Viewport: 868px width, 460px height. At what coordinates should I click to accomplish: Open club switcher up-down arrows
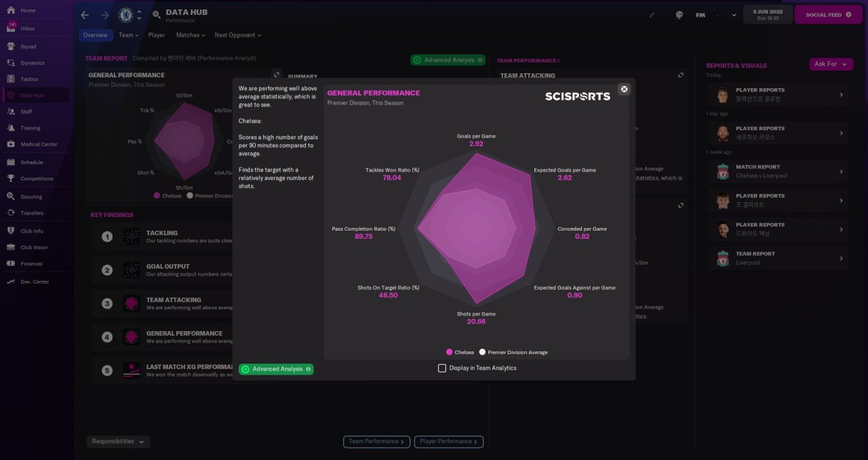coord(139,15)
